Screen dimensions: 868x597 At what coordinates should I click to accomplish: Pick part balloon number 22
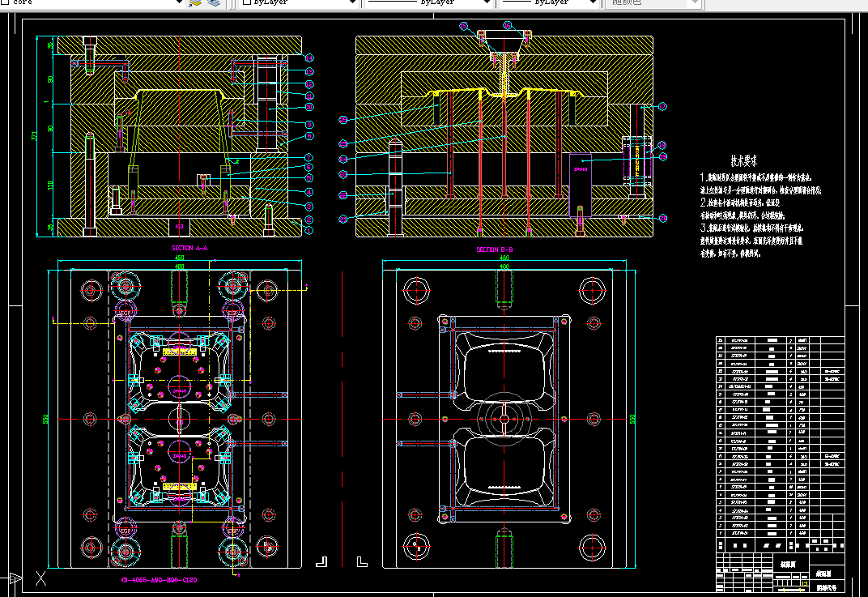pos(343,195)
